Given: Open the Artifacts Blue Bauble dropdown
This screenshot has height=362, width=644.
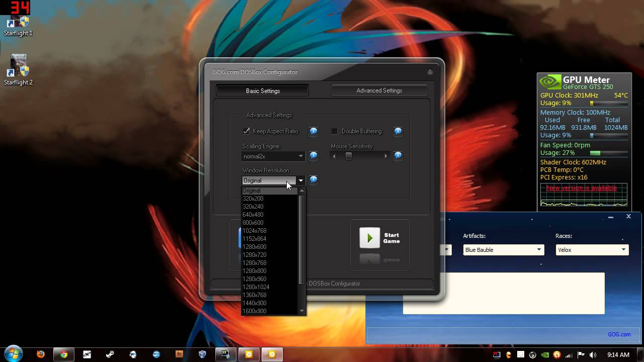Looking at the screenshot, I should coord(503,250).
